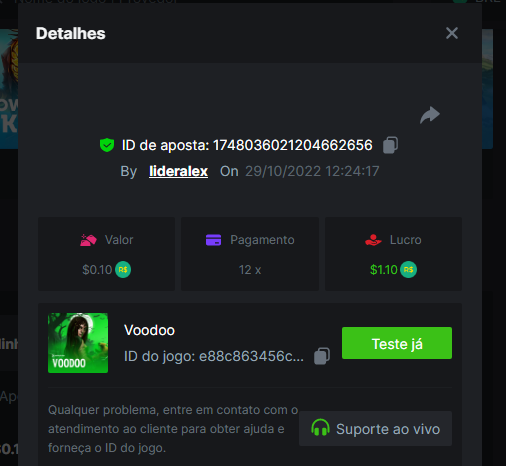Click the share arrow icon

430,115
